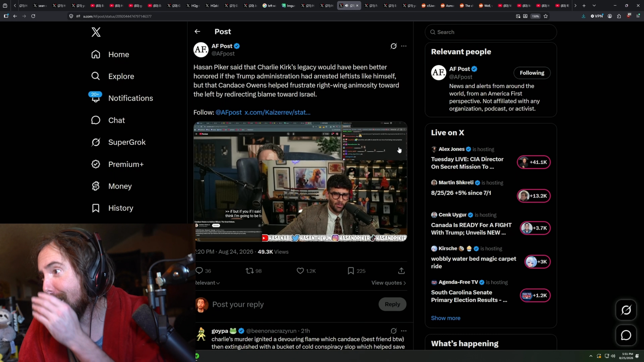
Task: Expand the Relevant replies sort dropdown
Action: 208,283
